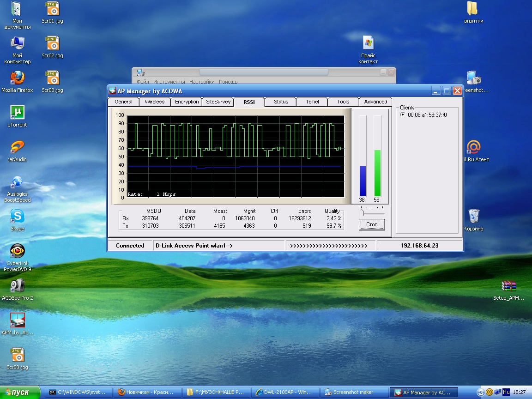The width and height of the screenshot is (532, 399).
Task: Select client 00:08:a1:59:37:f0 radio button
Action: click(x=403, y=115)
